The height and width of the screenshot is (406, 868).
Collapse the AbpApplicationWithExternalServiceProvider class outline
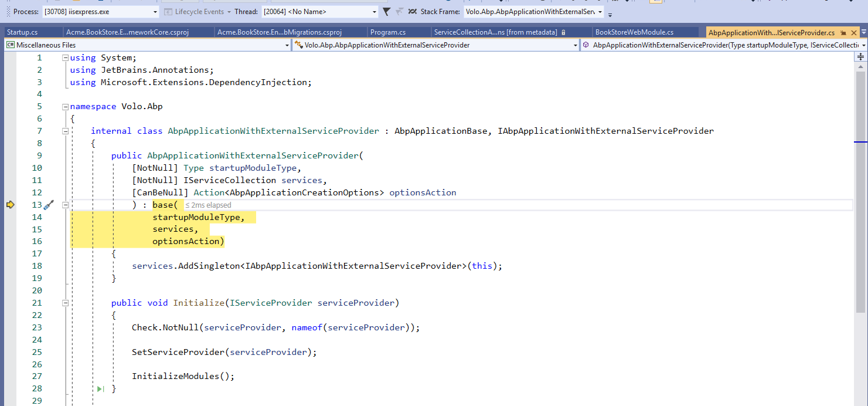tap(65, 131)
